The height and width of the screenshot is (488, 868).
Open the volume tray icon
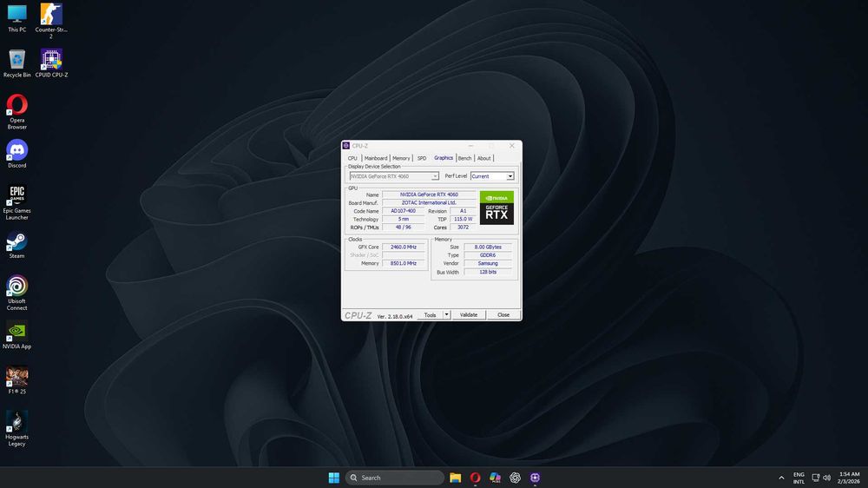826,478
